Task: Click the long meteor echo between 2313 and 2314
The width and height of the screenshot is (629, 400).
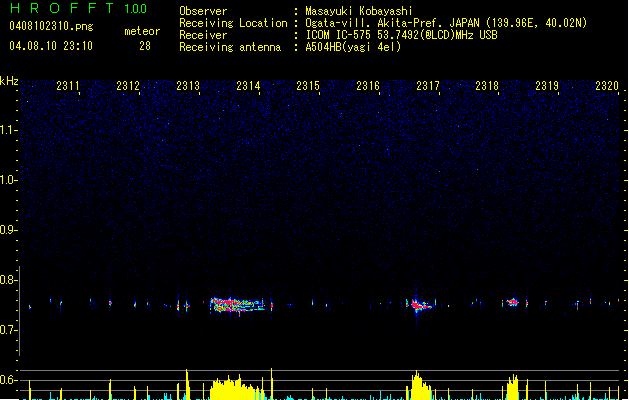Action: pyautogui.click(x=237, y=305)
